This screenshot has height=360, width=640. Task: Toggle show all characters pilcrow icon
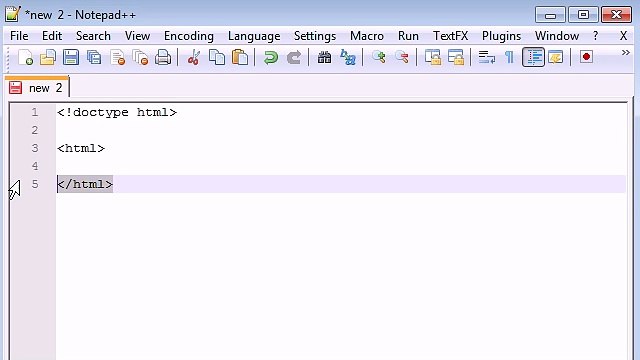509,57
